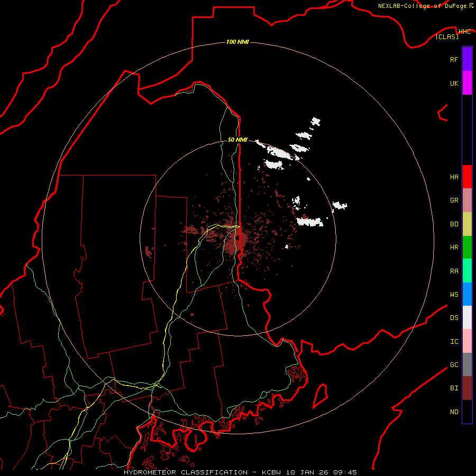The height and width of the screenshot is (476, 476).
Task: Click the BI brown legend swatch
Action: tap(467, 388)
